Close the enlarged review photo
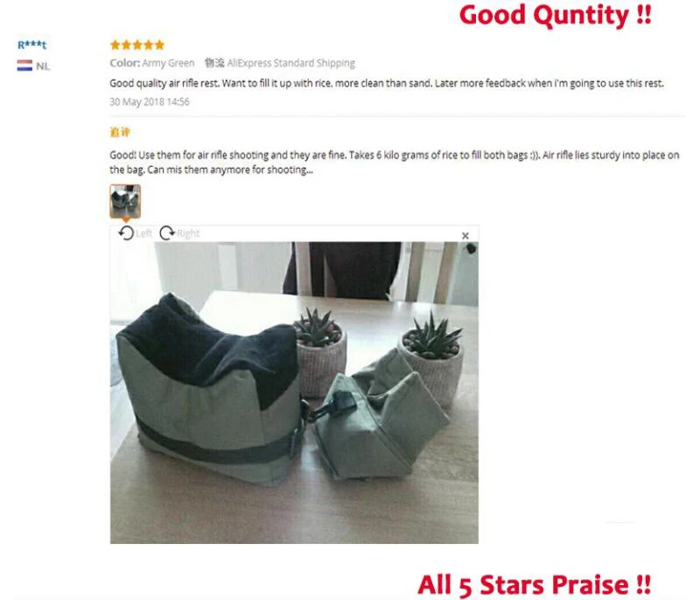Image resolution: width=700 pixels, height=600 pixels. [465, 235]
